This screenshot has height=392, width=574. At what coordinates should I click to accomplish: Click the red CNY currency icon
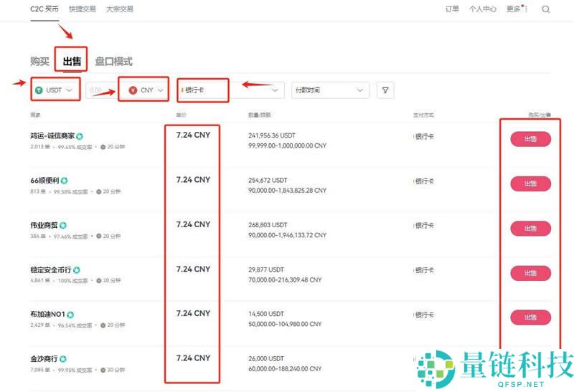click(x=133, y=90)
